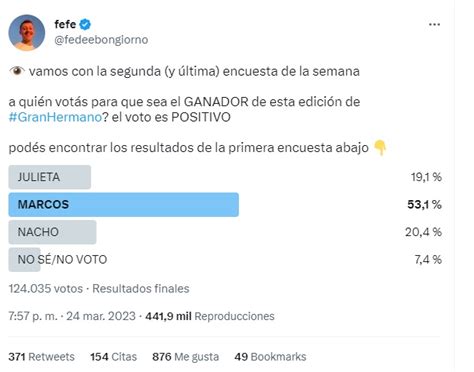Click the blue verified badge next to fefe
The width and height of the screenshot is (474, 372).
(85, 24)
